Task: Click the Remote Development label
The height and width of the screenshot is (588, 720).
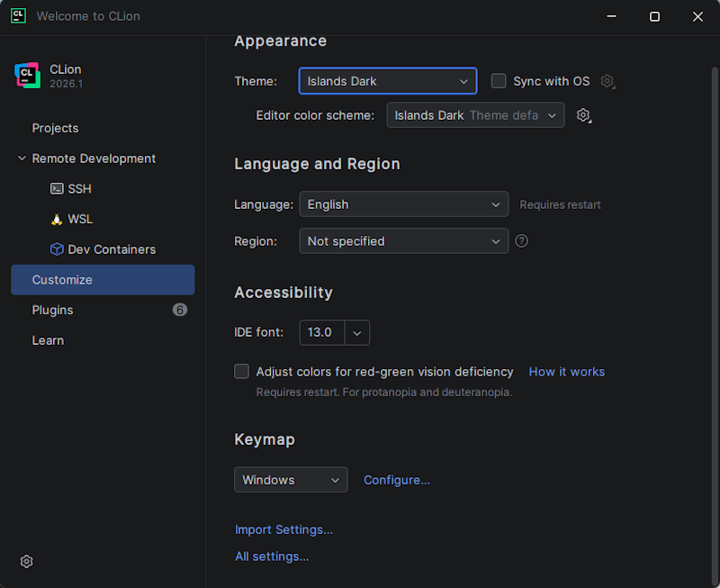Action: [x=94, y=158]
